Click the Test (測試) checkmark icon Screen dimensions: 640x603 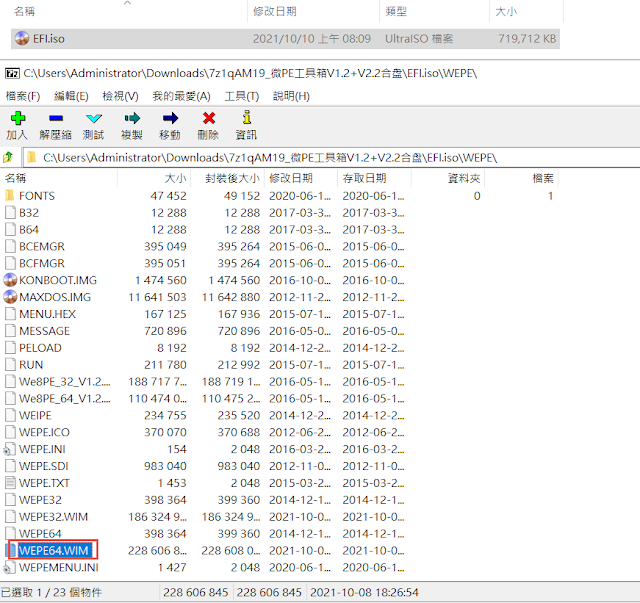coord(94,118)
